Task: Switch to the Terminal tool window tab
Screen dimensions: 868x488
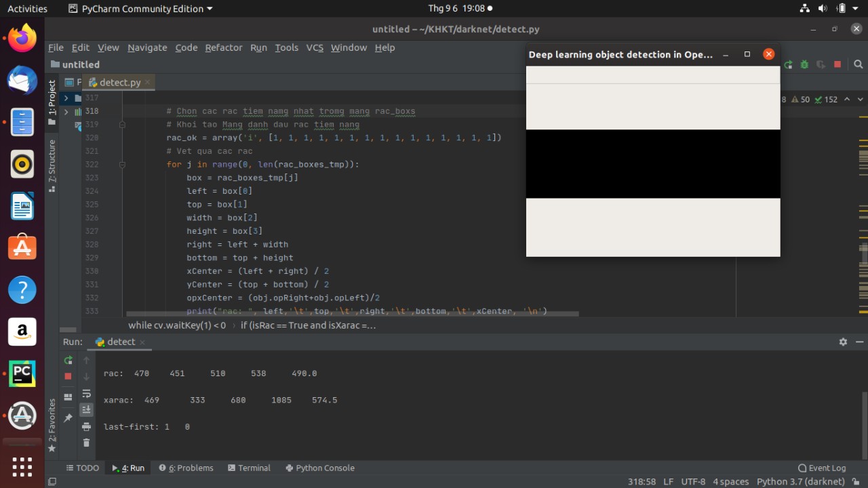Action: [249, 468]
